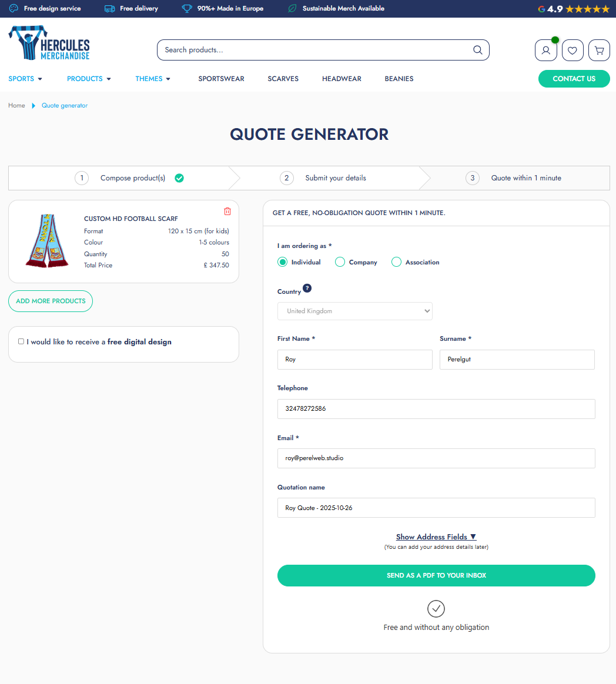Click the custom football scarf thumbnail

coord(46,241)
